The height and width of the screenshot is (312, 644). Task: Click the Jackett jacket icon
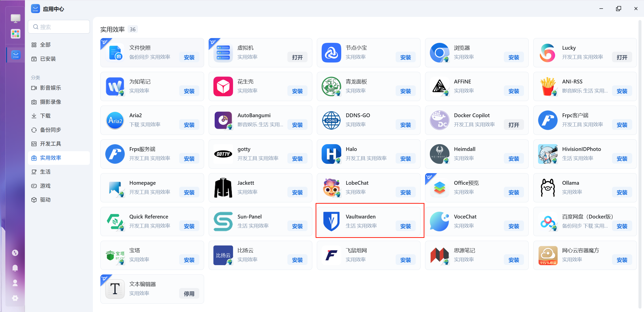coord(223,188)
